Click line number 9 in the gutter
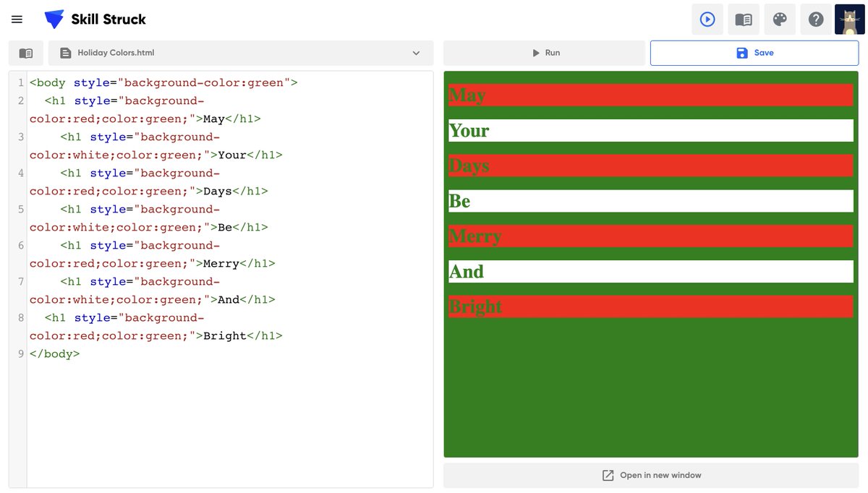This screenshot has height=493, width=868. [21, 353]
